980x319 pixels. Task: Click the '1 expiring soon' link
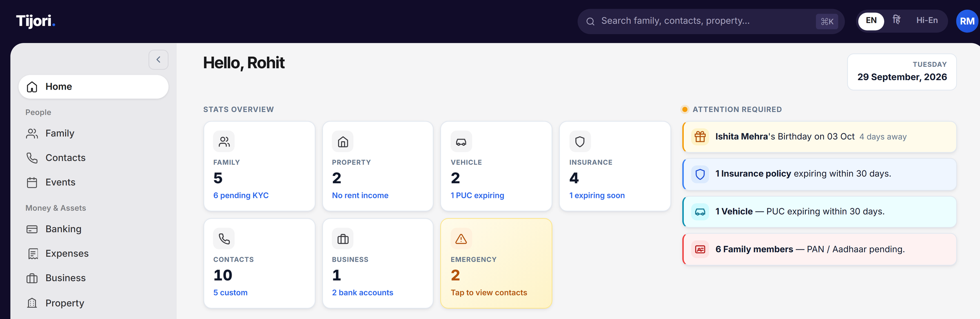click(x=597, y=196)
